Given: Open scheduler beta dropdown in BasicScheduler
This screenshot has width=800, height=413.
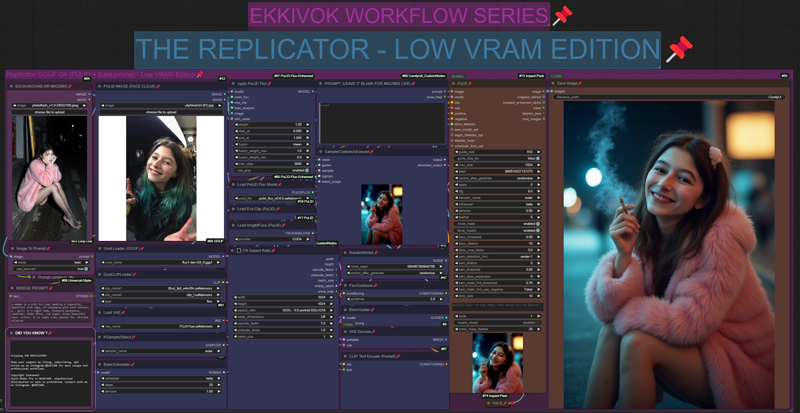Looking at the screenshot, I should (x=162, y=378).
